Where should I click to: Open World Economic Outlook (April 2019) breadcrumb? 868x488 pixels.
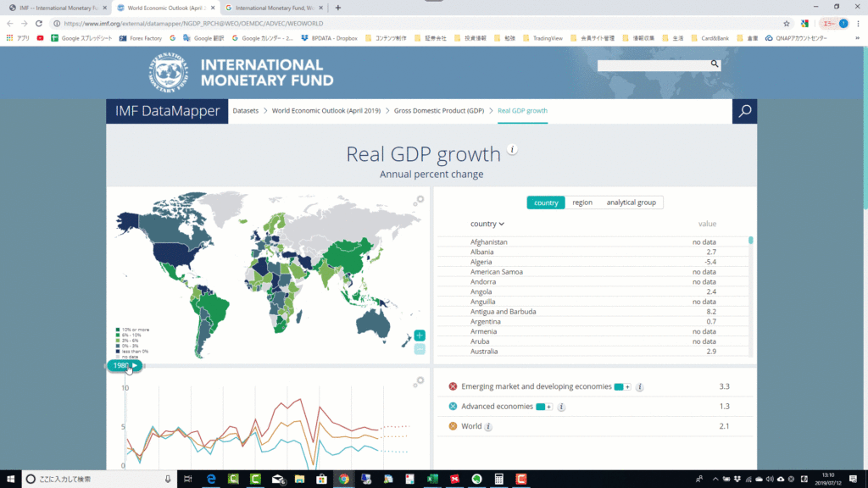[x=326, y=111]
